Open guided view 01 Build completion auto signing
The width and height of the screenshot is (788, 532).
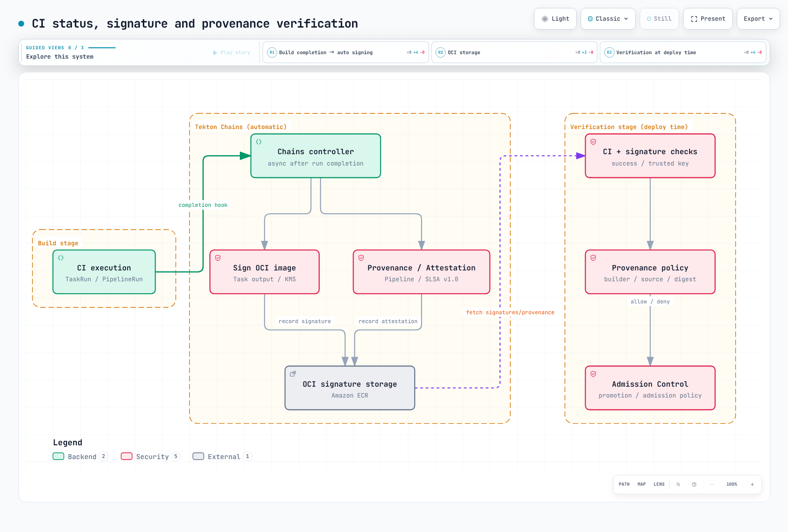(x=346, y=52)
